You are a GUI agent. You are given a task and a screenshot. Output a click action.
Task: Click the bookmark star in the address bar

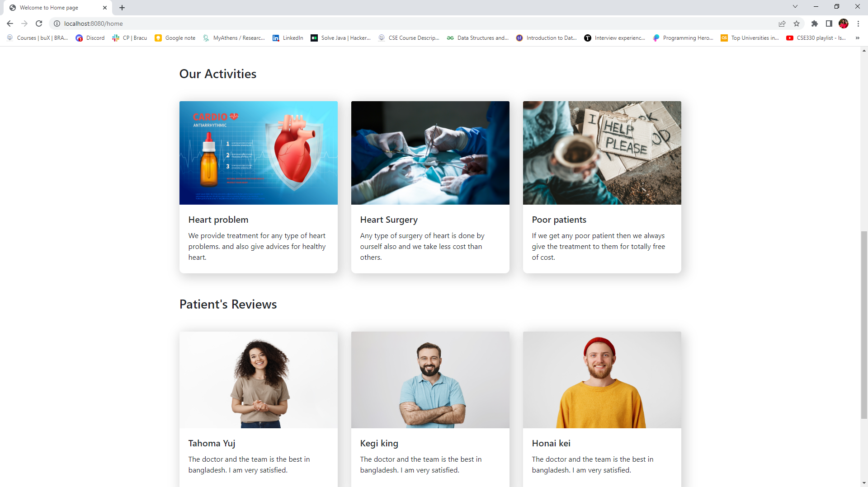[797, 23]
